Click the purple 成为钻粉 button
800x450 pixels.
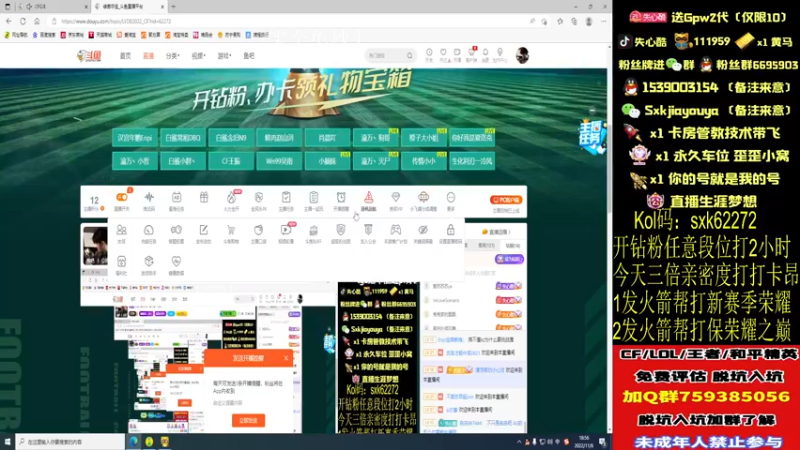[509, 259]
